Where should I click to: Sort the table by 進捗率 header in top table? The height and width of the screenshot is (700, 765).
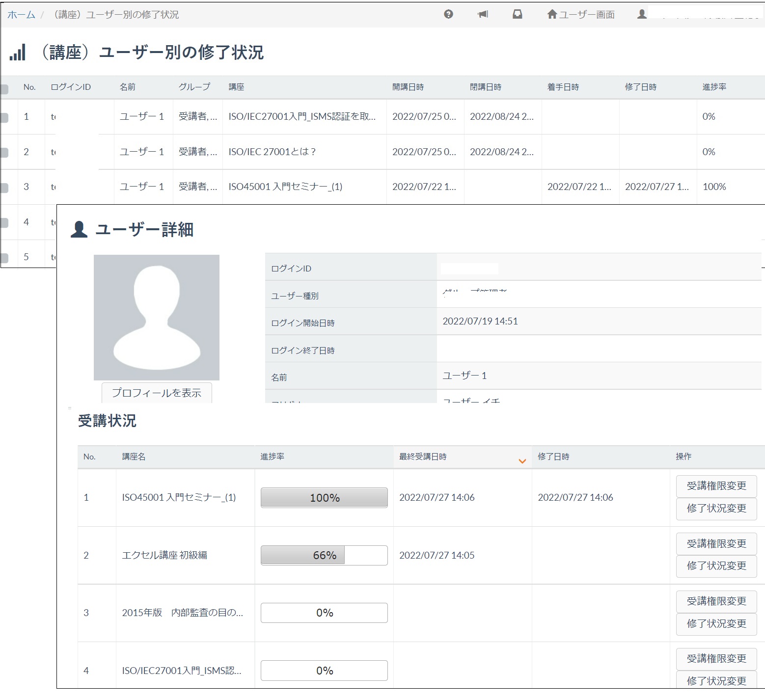pyautogui.click(x=714, y=87)
